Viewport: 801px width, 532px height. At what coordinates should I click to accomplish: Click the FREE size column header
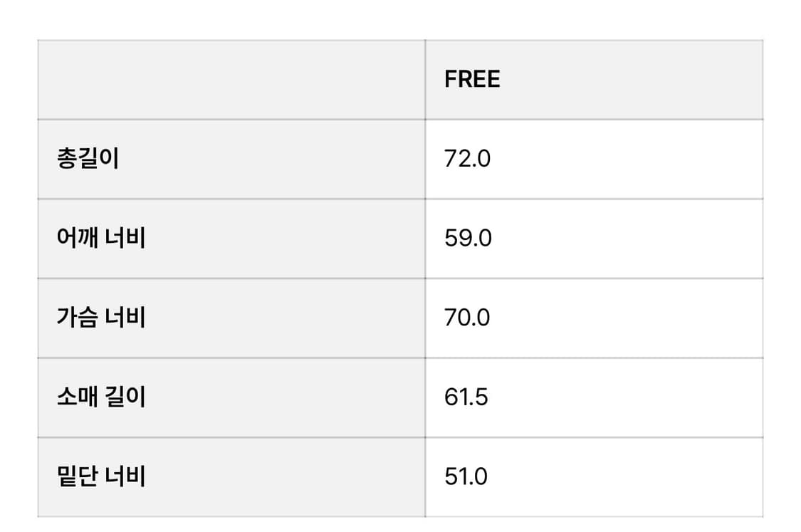tap(472, 79)
